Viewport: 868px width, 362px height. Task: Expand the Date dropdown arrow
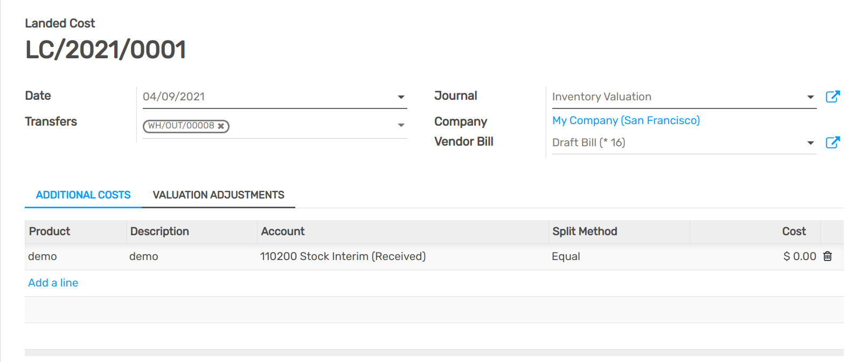click(401, 97)
